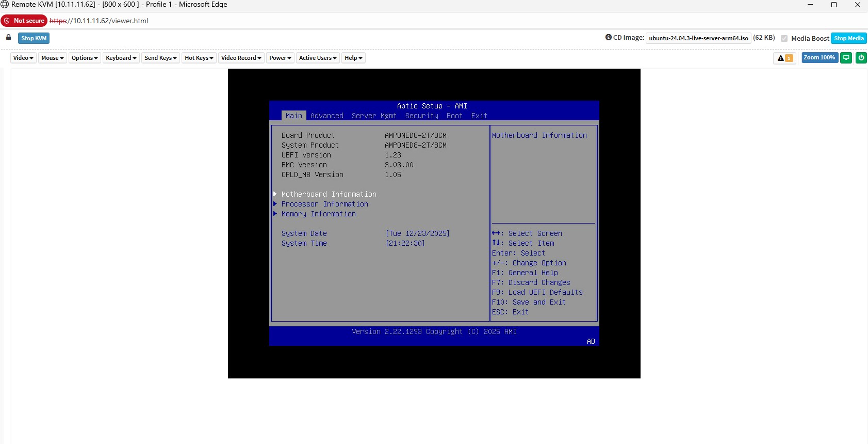Click the lock icon beside Stop KVM
The height and width of the screenshot is (444, 868).
[8, 37]
